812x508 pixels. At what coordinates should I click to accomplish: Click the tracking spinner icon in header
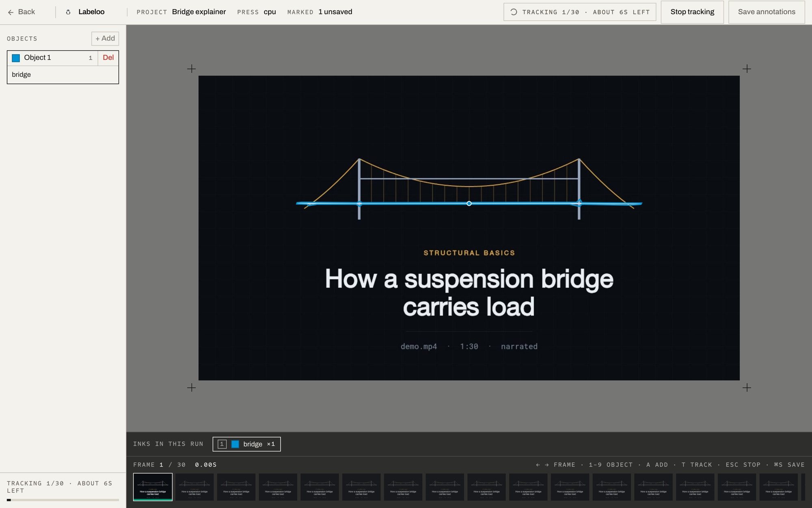pos(514,12)
